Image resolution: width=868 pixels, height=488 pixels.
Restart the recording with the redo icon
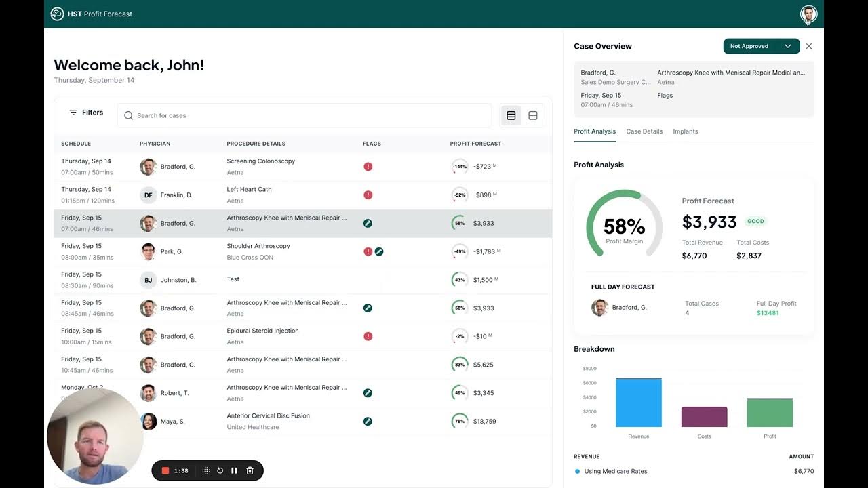pos(220,470)
